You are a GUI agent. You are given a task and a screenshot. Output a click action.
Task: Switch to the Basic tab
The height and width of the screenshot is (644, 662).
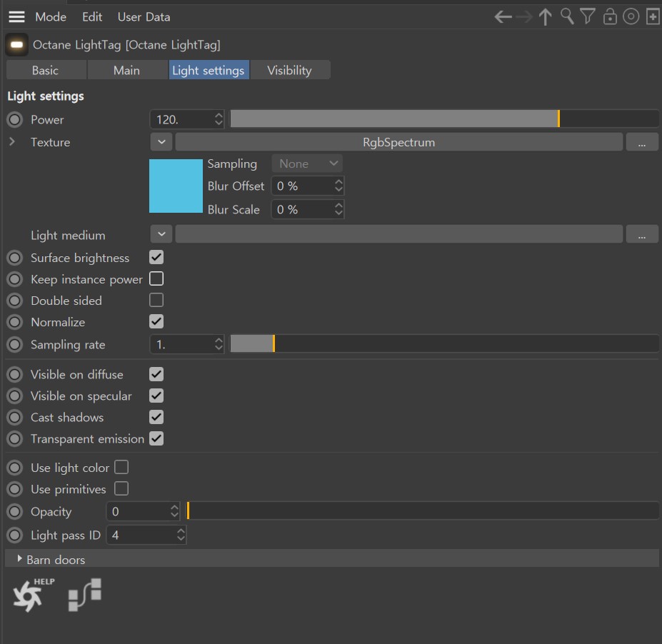pos(46,70)
